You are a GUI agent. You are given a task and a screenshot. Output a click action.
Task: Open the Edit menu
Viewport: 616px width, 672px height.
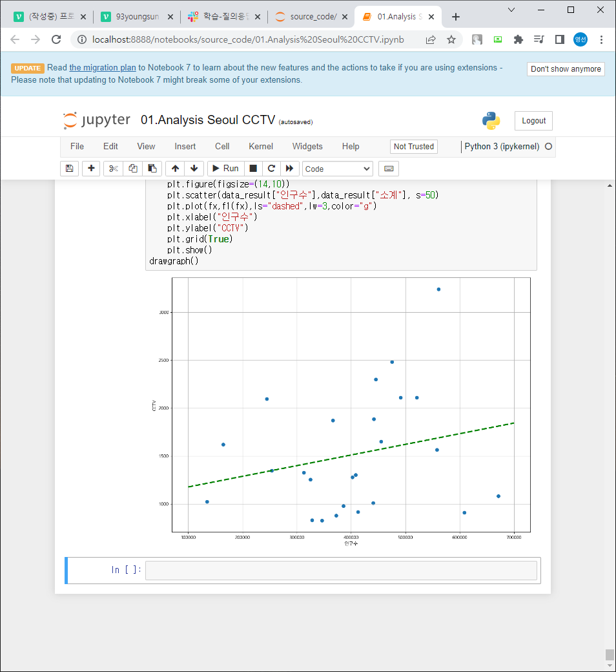coord(110,147)
